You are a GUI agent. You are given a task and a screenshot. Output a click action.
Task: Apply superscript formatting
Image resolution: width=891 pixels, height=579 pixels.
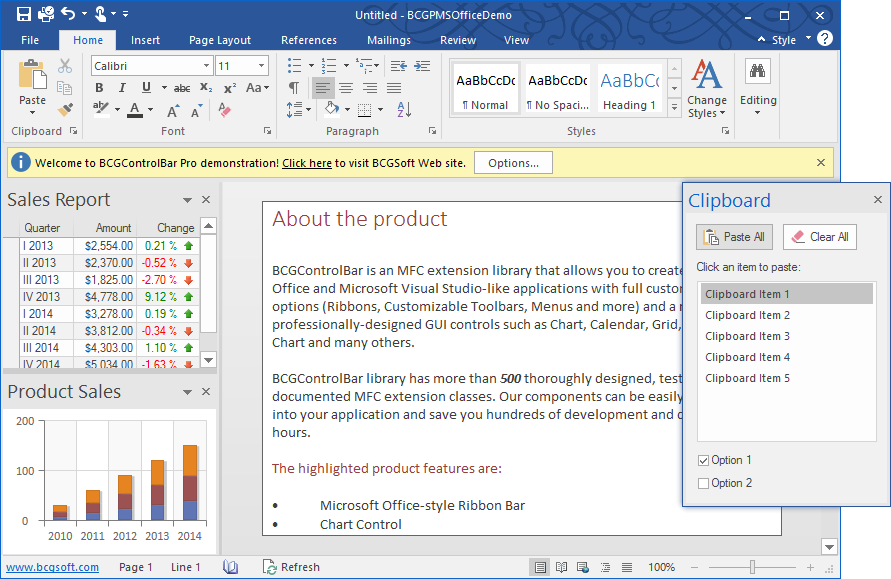[230, 88]
